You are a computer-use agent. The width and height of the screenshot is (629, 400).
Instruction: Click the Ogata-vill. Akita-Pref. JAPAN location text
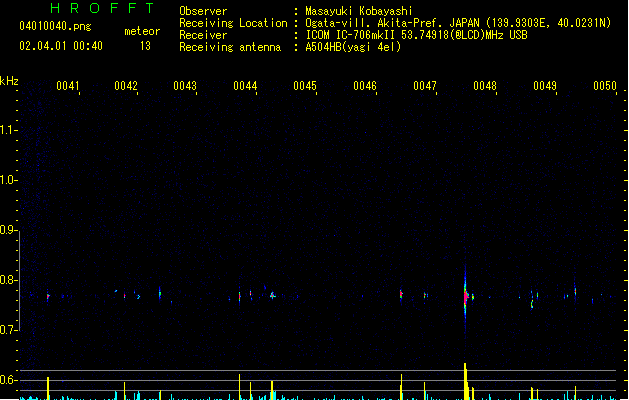[x=458, y=23]
